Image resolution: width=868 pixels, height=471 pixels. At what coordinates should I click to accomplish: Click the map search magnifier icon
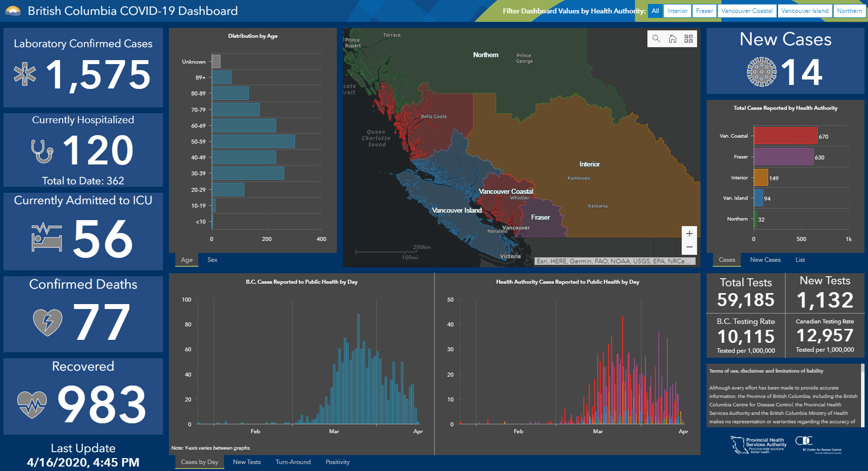coord(656,39)
